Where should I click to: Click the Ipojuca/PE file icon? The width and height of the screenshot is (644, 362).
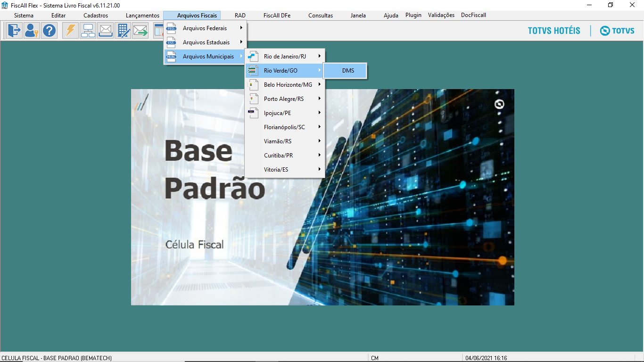point(253,113)
